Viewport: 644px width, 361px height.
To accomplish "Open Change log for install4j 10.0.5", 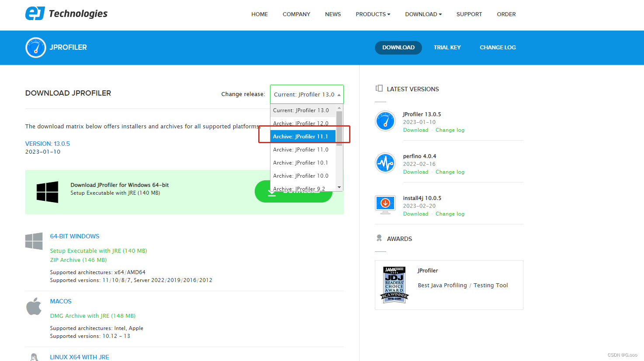I will tap(450, 214).
